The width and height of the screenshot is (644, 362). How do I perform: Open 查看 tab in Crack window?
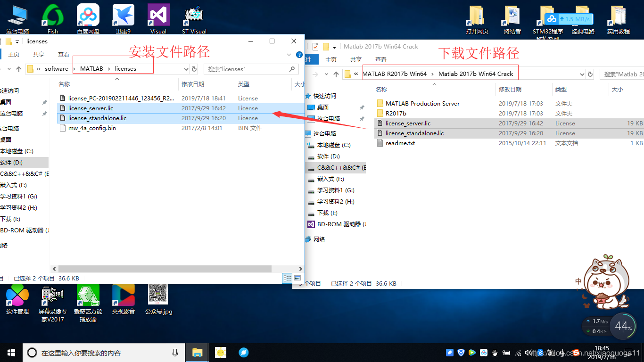[381, 60]
